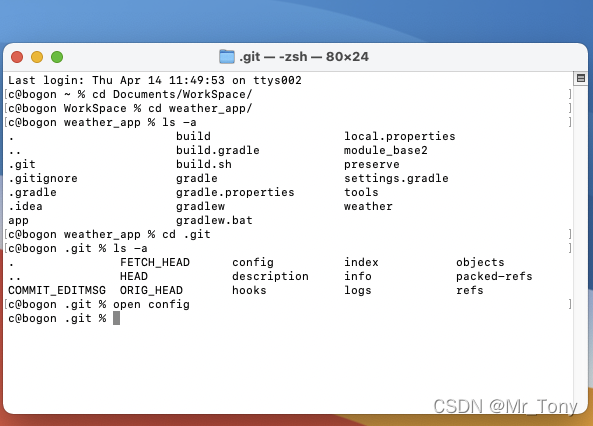This screenshot has height=426, width=593.
Task: Click the 'index' entry
Action: (361, 262)
